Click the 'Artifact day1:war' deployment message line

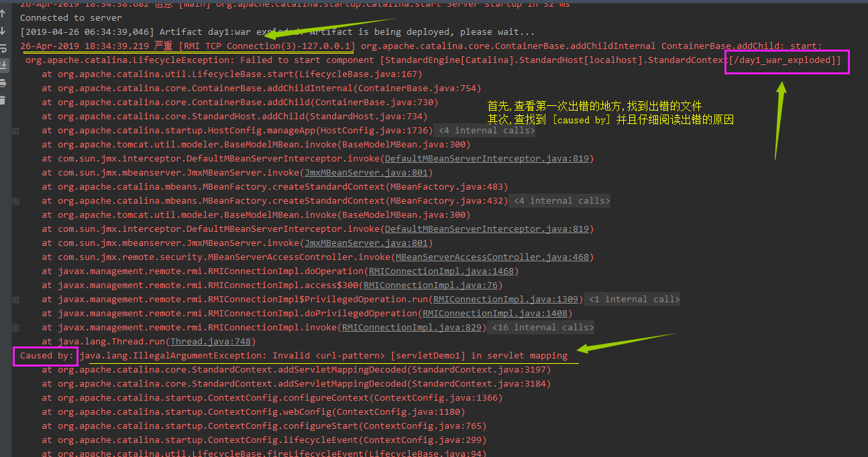point(278,32)
